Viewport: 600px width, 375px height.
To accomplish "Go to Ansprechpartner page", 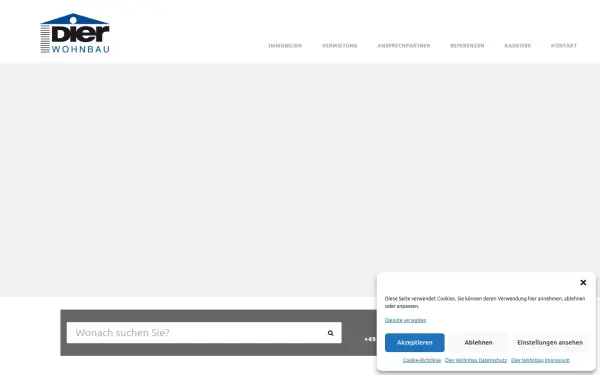I will [404, 46].
